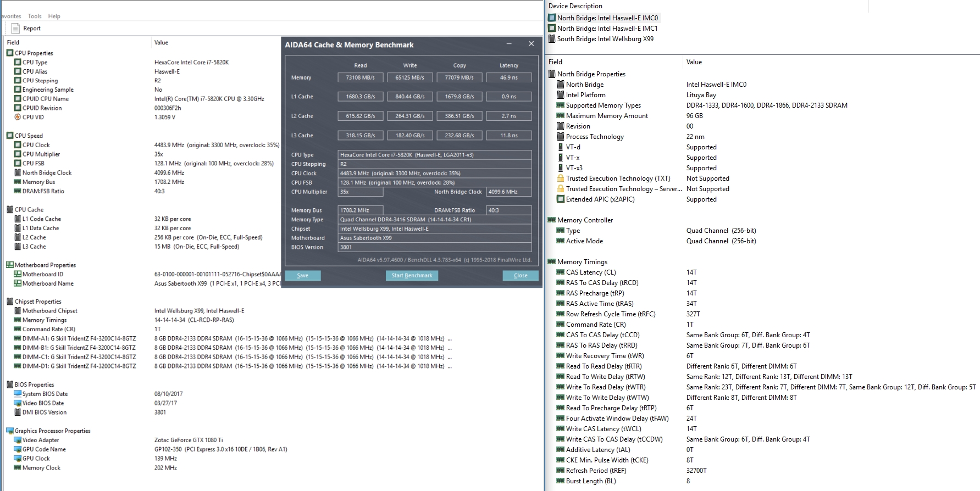Image resolution: width=980 pixels, height=491 pixels.
Task: Click the System BIOS Date icon
Action: pos(18,394)
